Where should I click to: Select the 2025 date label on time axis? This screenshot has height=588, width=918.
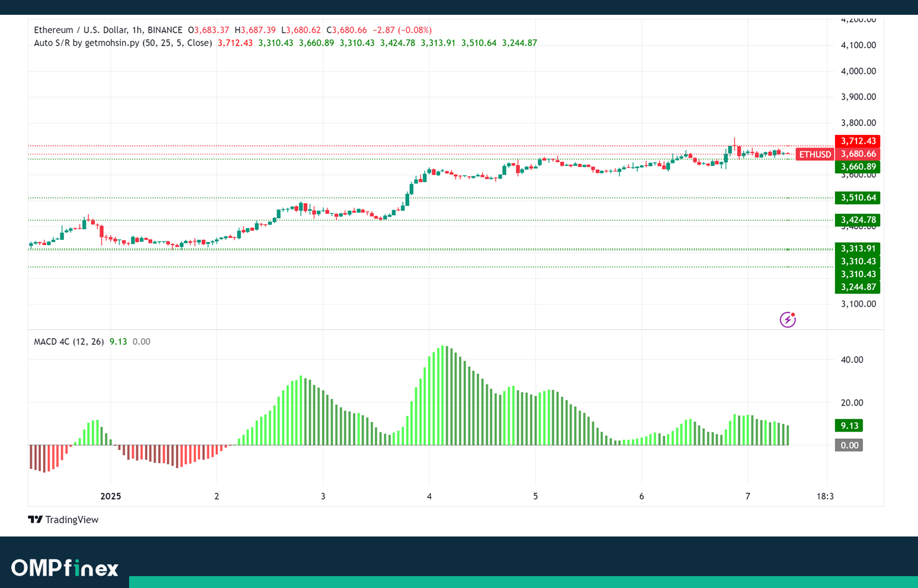pos(111,496)
